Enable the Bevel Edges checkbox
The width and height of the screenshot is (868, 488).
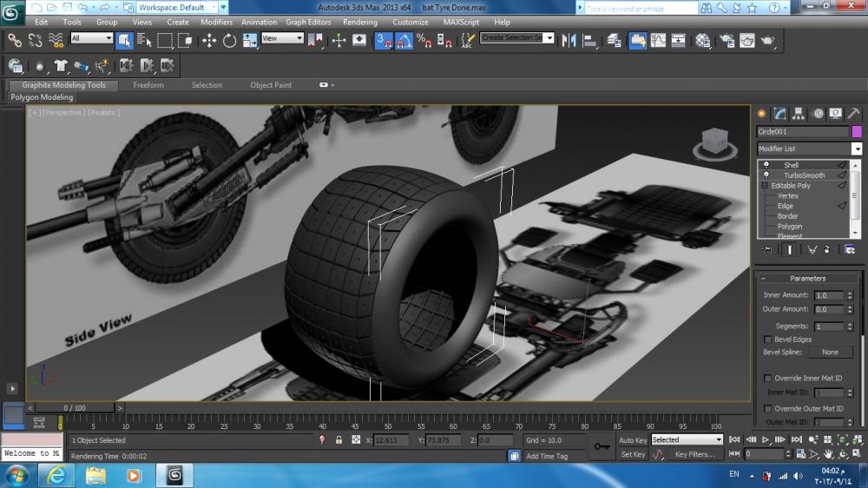click(767, 340)
